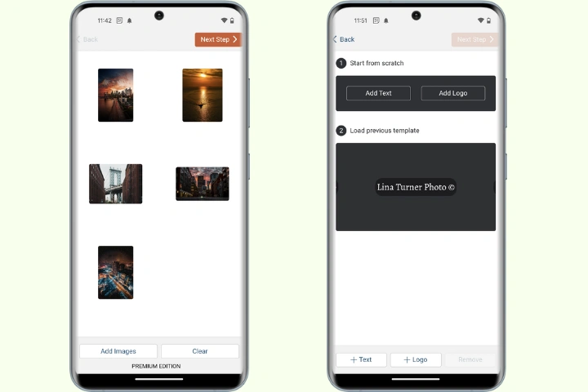
Task: Tap Add Logo in Start from scratch
Action: [453, 93]
